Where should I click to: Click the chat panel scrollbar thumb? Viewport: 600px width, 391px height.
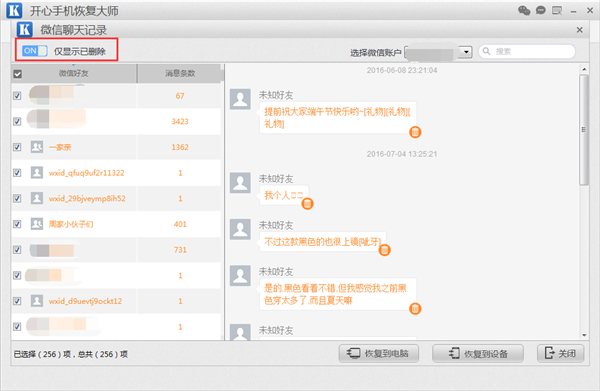point(584,130)
